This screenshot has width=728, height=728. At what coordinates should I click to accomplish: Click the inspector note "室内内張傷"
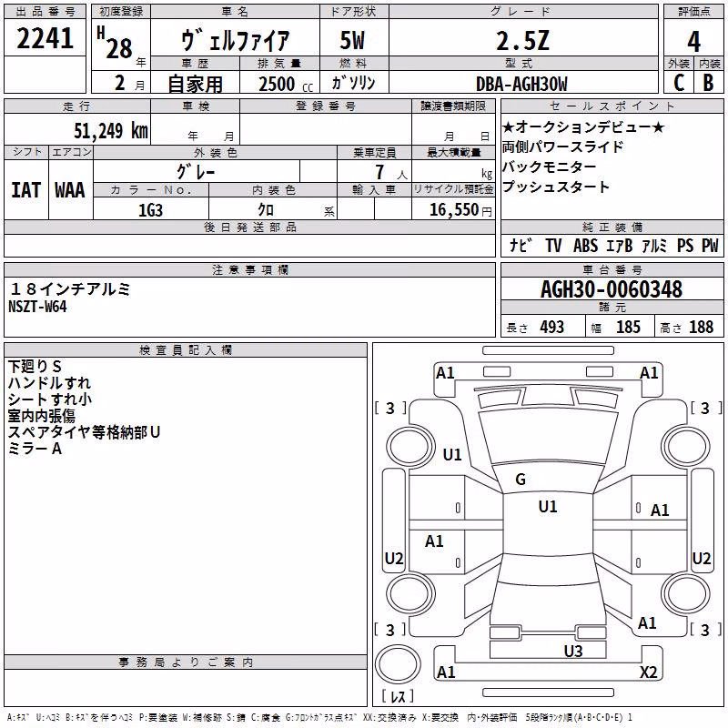[x=41, y=415]
